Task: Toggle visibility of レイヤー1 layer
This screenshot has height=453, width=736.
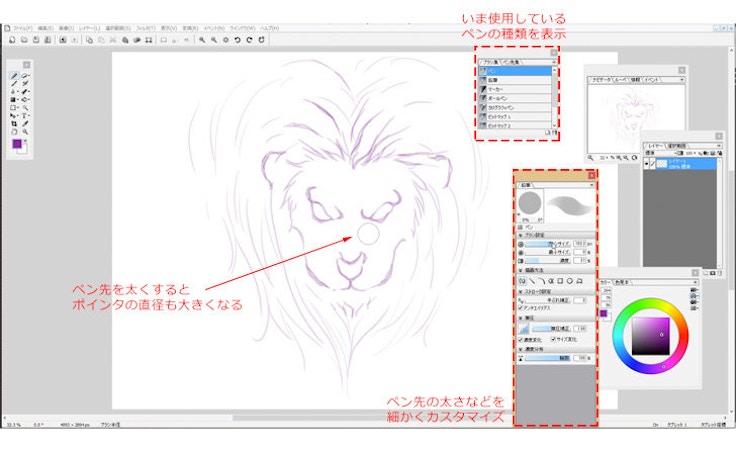Action: click(x=646, y=161)
